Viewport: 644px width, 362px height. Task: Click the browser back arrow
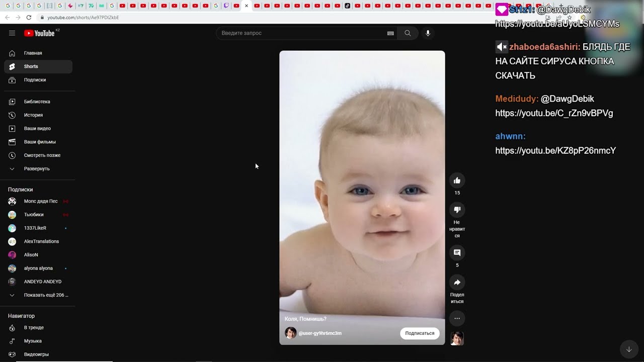[x=7, y=17]
